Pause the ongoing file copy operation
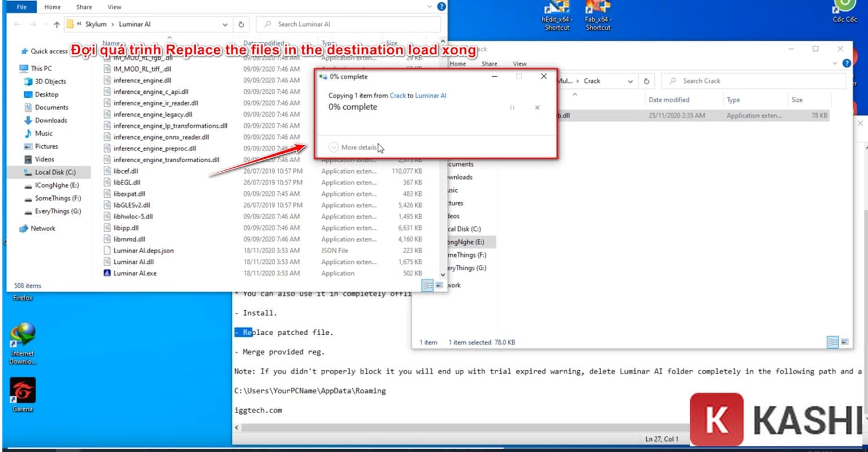Screen dimensions: 868x452 pyautogui.click(x=512, y=107)
